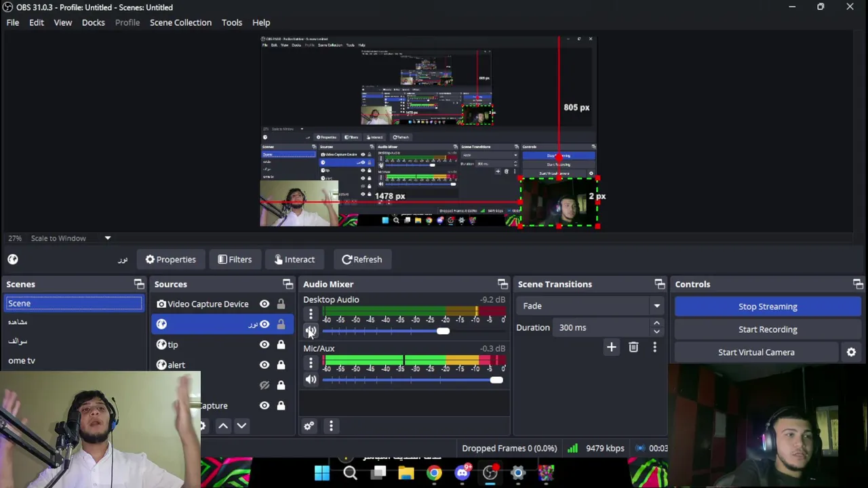Open Audio Mixer bottom three-dot menu

(x=331, y=426)
